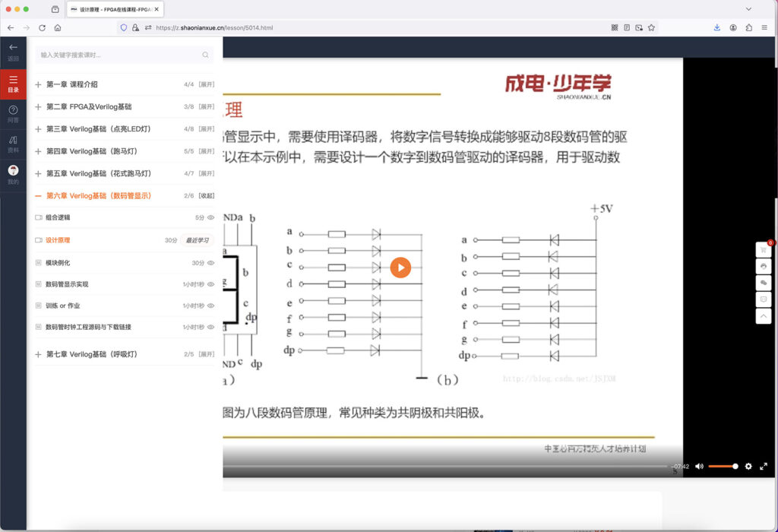778x532 pixels.
Task: Click the back arrow labeled 返回
Action: 13,50
